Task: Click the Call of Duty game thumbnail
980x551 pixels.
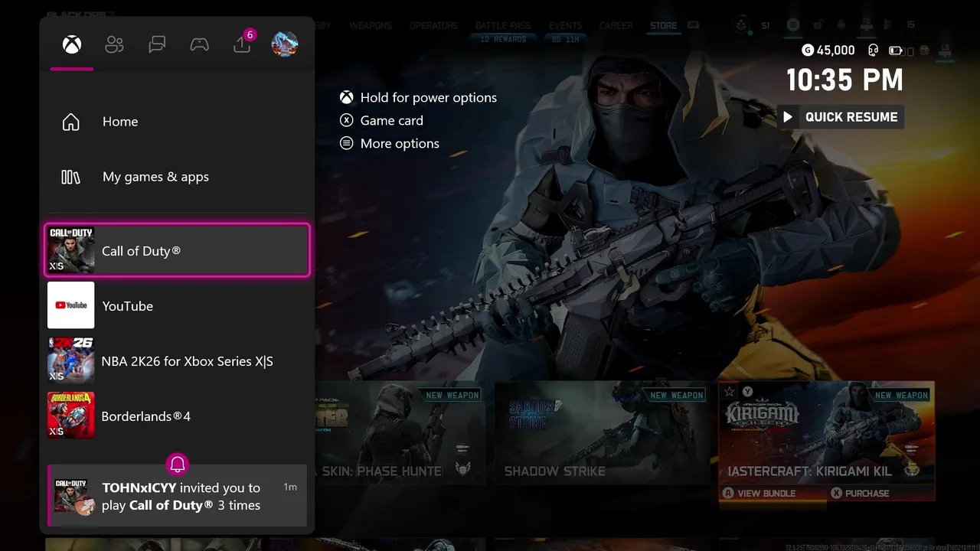Action: tap(71, 250)
